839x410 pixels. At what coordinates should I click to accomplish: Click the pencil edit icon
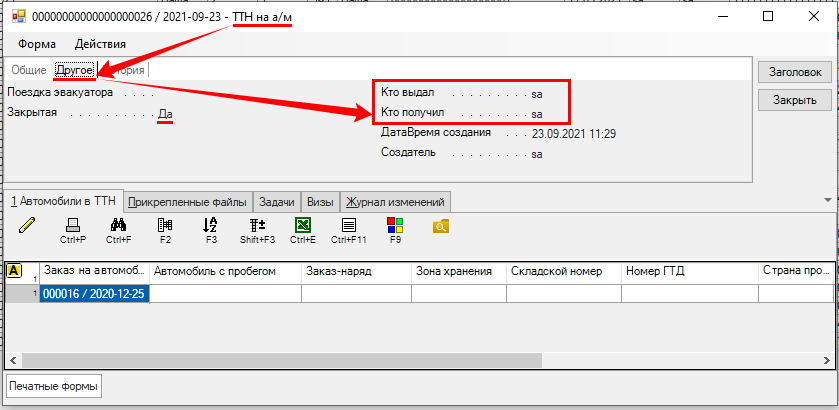(x=26, y=225)
